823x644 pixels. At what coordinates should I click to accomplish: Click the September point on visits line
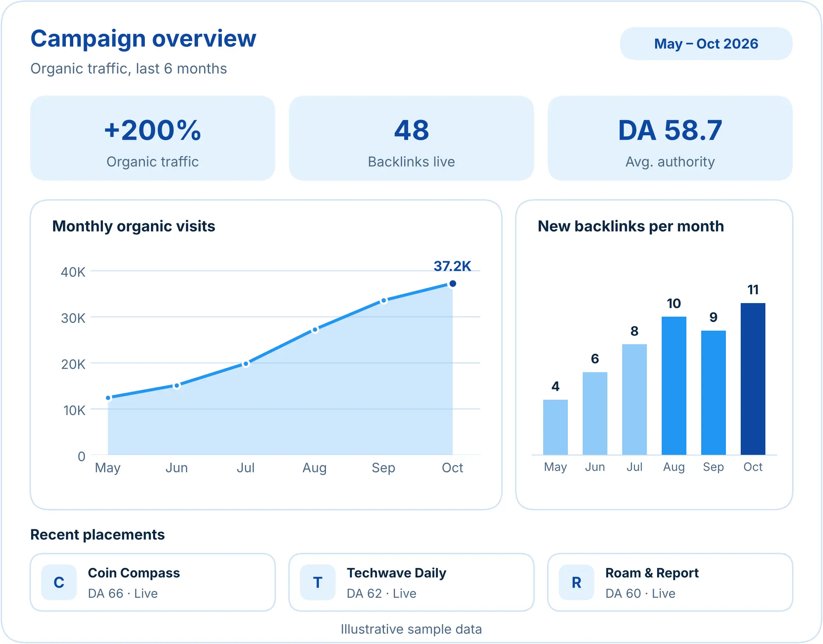[384, 301]
